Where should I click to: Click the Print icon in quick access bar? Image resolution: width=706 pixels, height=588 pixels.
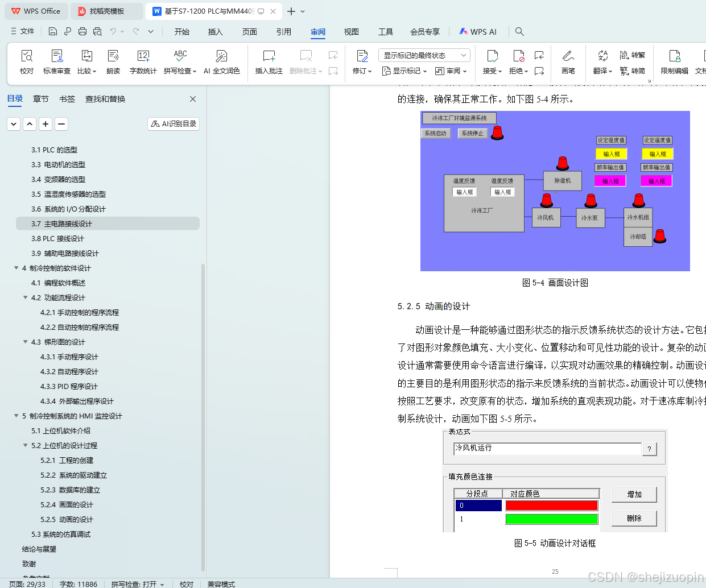(82, 31)
